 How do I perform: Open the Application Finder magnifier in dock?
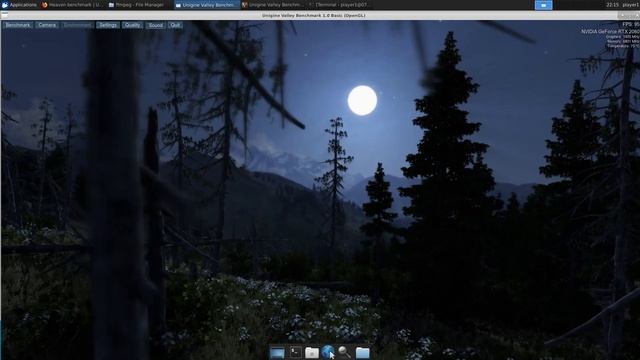[x=344, y=352]
